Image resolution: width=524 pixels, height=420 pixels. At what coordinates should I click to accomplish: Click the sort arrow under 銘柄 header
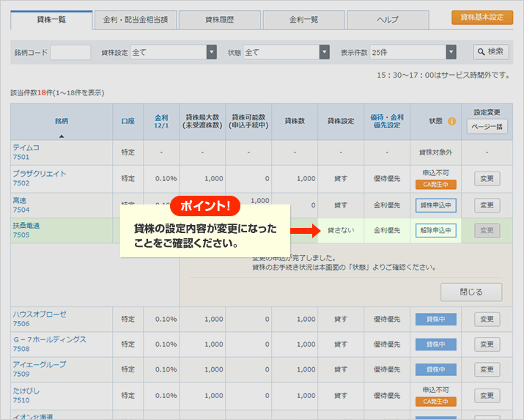click(x=62, y=136)
